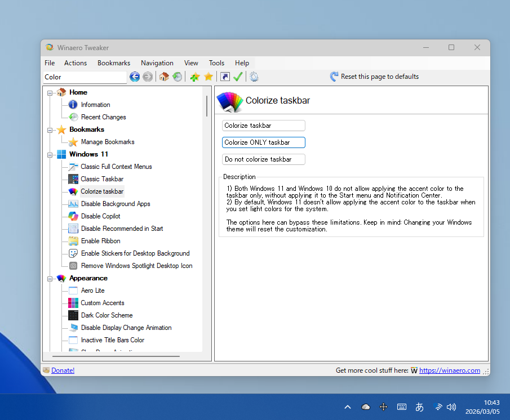
Task: Open settings gear toolbar icon
Action: (x=254, y=77)
